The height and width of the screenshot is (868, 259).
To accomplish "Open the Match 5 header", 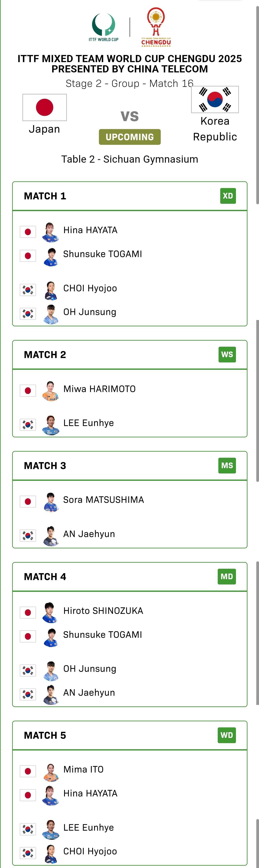I will point(45,735).
